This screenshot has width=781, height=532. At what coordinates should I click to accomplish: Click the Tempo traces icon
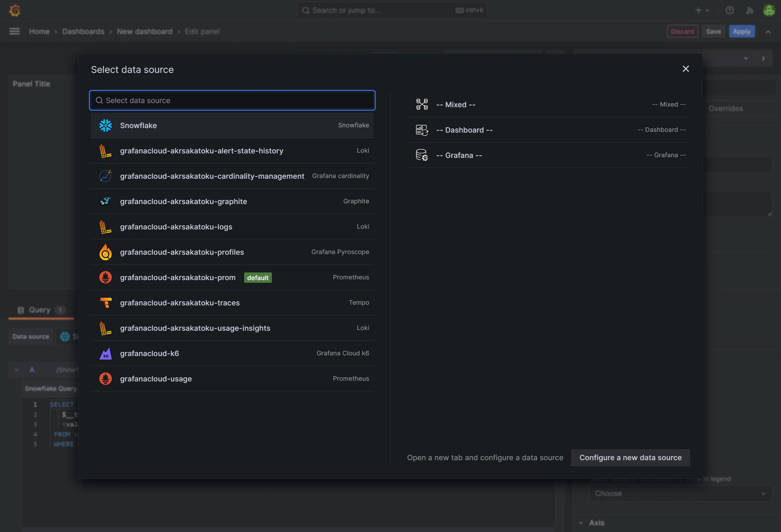tap(106, 303)
